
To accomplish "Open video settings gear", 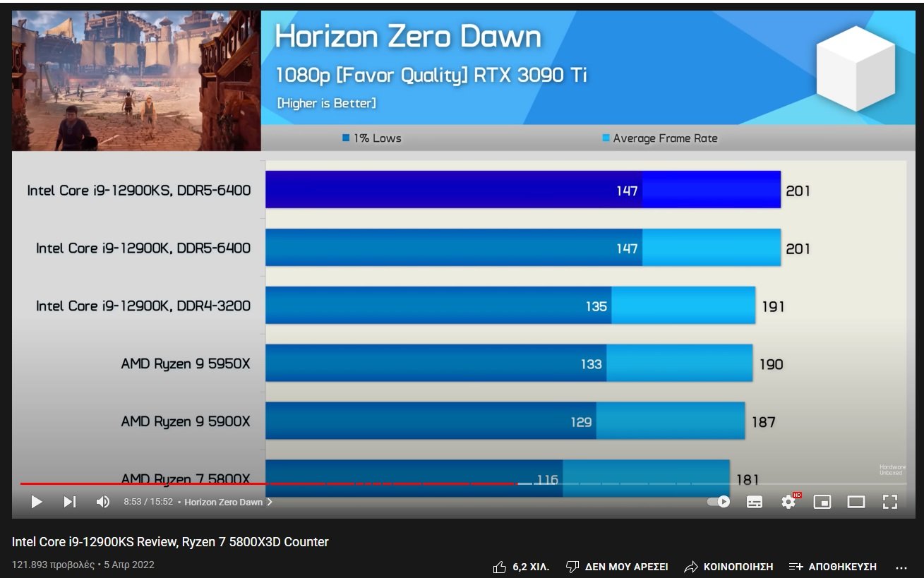I will point(789,501).
